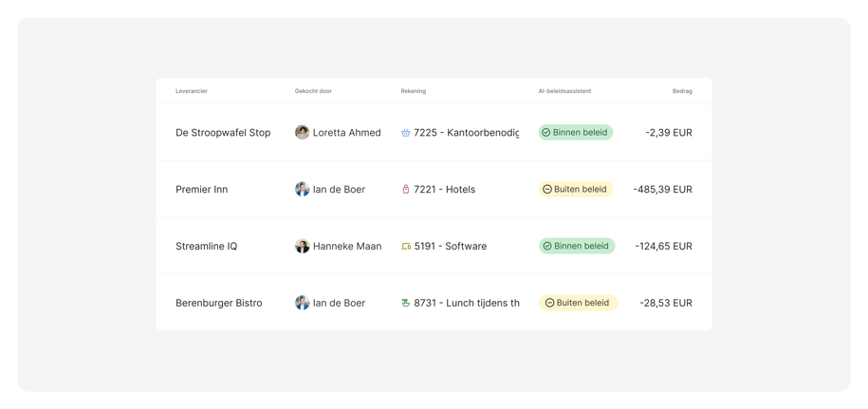
Task: Click the amount -28,53 EUR
Action: coord(666,303)
